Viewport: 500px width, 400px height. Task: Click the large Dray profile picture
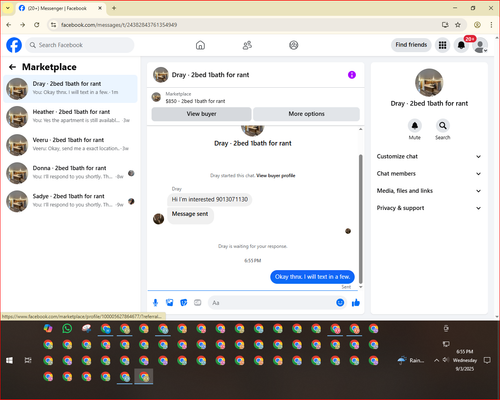[x=429, y=83]
